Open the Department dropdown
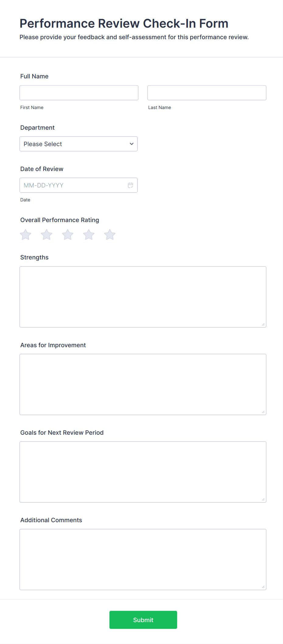This screenshot has width=283, height=644. (78, 144)
